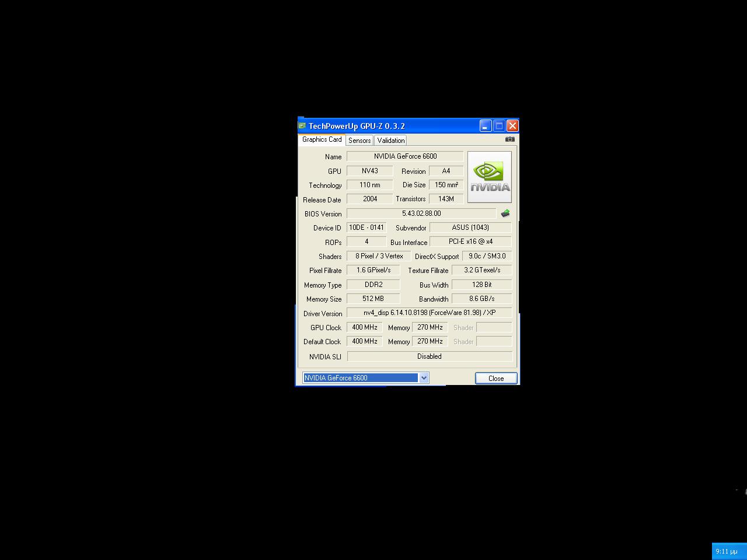747x560 pixels.
Task: Select the NVIDIA GeForce 6600 combo box
Action: [x=366, y=378]
